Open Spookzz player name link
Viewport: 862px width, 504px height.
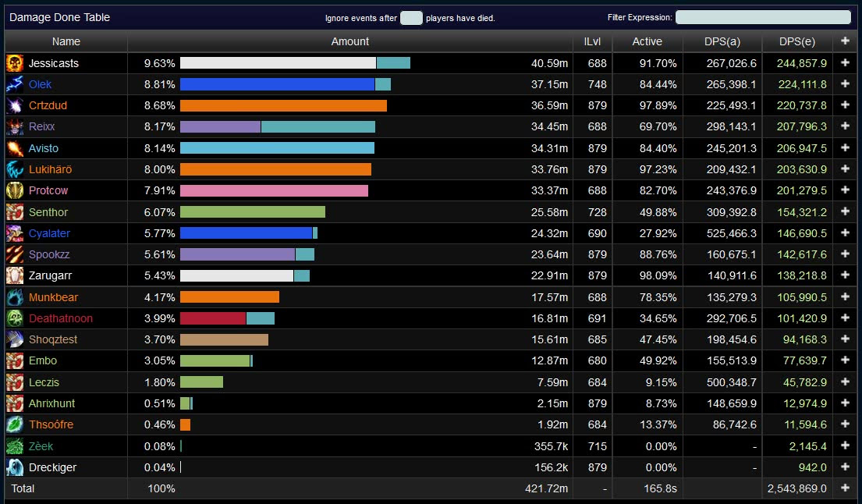click(x=49, y=254)
